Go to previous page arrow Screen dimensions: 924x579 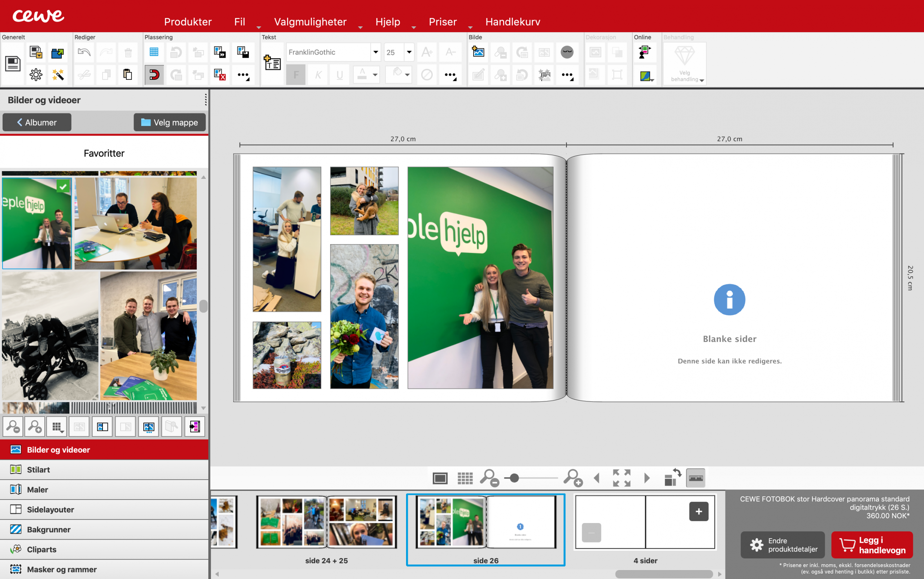point(597,478)
